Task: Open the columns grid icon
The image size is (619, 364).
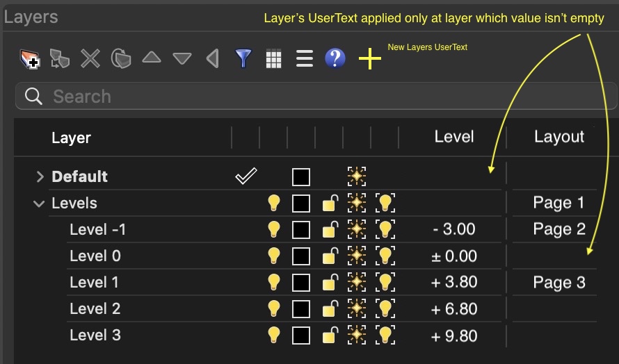Action: click(x=273, y=59)
